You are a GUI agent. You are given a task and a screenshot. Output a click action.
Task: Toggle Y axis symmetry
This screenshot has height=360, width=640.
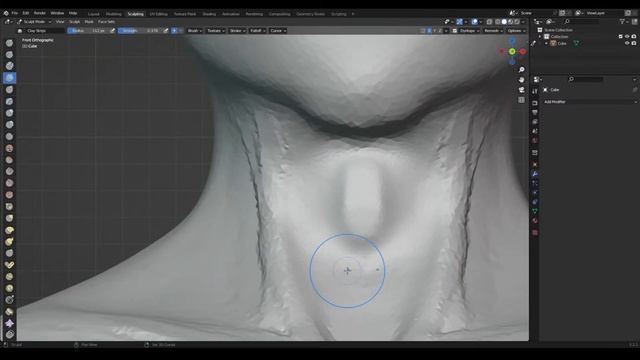coord(434,31)
